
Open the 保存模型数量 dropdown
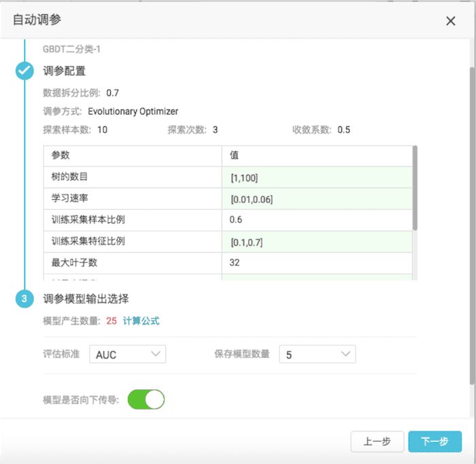pyautogui.click(x=318, y=354)
